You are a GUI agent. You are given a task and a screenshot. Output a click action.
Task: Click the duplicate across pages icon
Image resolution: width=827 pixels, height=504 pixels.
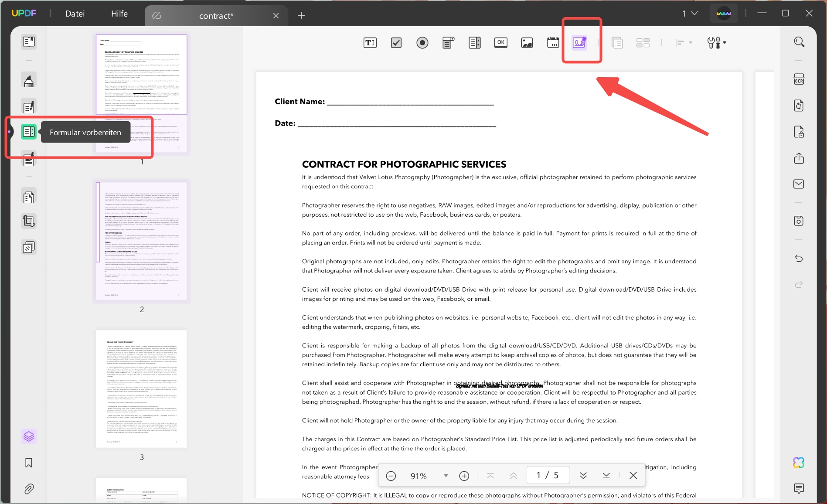click(x=617, y=43)
